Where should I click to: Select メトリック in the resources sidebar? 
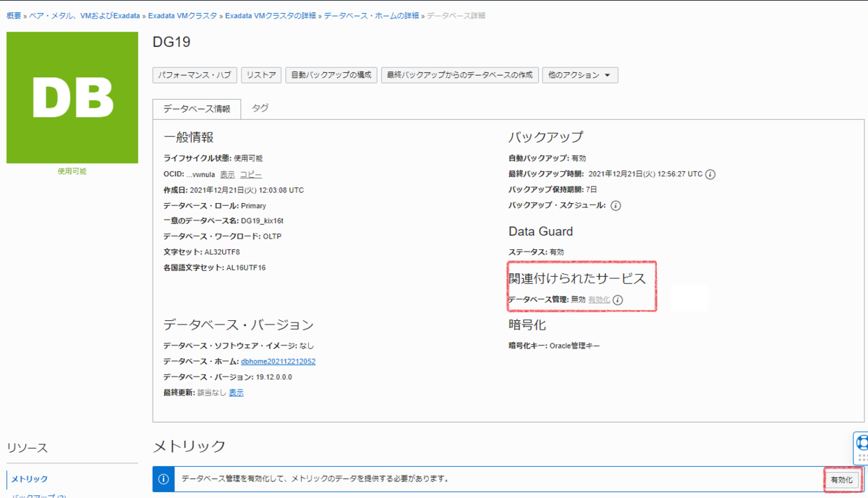pyautogui.click(x=29, y=478)
